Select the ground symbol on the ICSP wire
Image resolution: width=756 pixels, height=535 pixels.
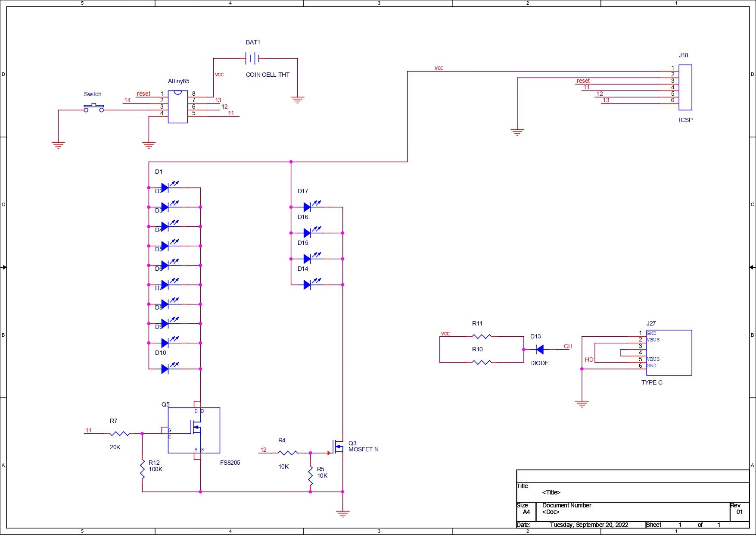click(517, 132)
